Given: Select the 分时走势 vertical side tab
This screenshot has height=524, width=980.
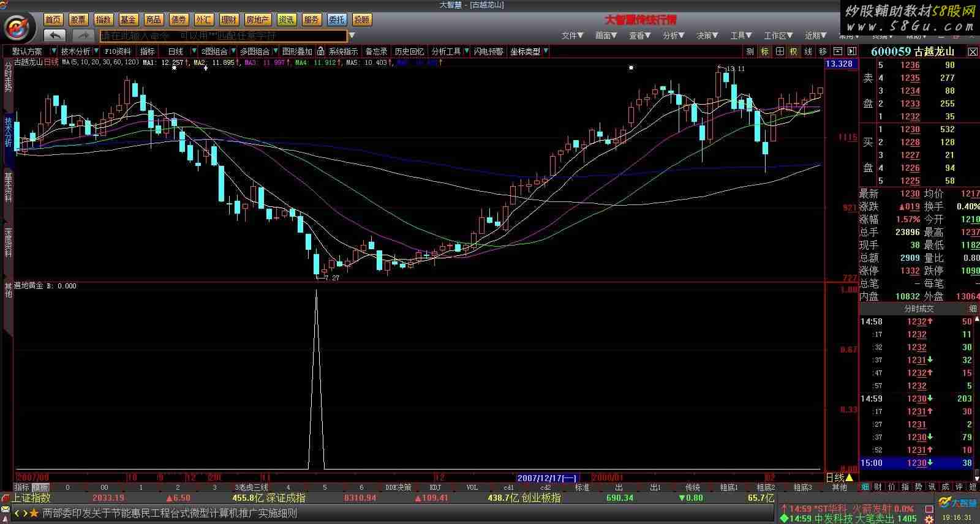Looking at the screenshot, I should 8,77.
